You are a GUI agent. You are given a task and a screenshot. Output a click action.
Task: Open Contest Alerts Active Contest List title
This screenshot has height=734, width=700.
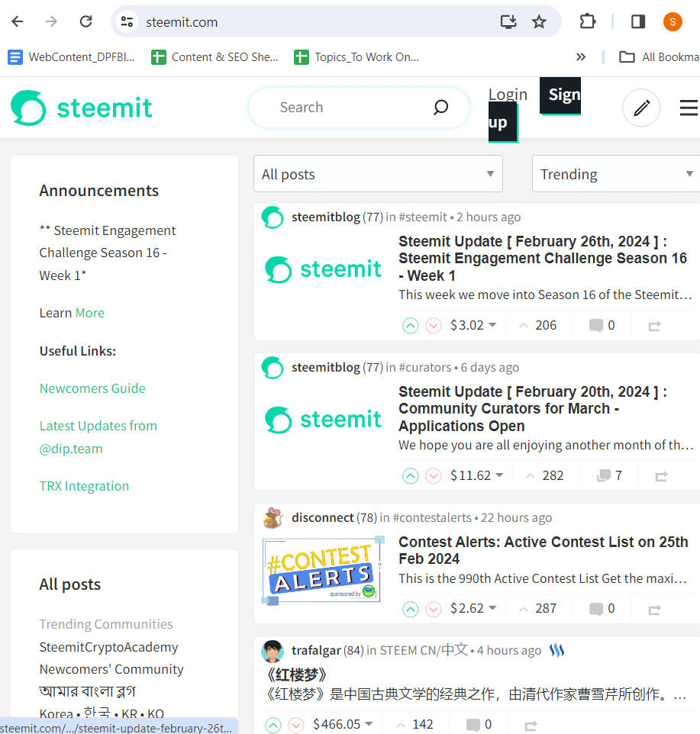(544, 550)
